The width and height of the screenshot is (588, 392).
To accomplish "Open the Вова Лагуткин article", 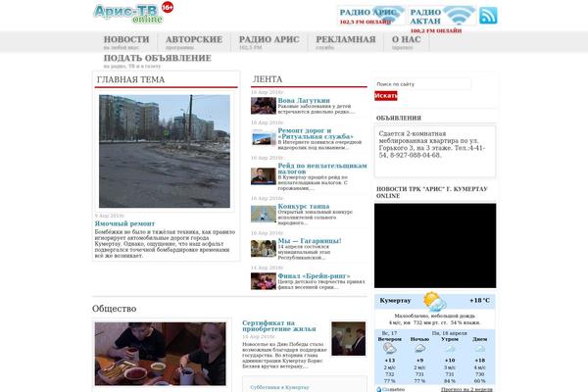I will [304, 101].
